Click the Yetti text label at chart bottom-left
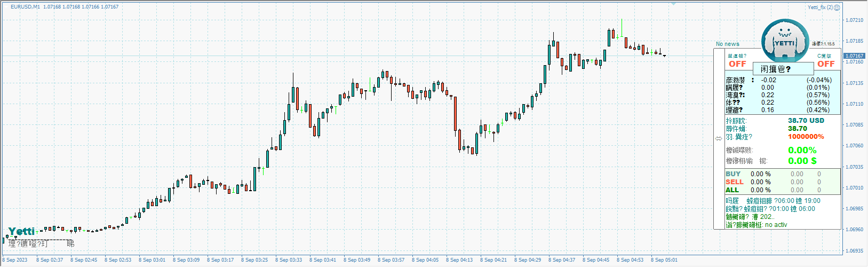 coord(21,231)
